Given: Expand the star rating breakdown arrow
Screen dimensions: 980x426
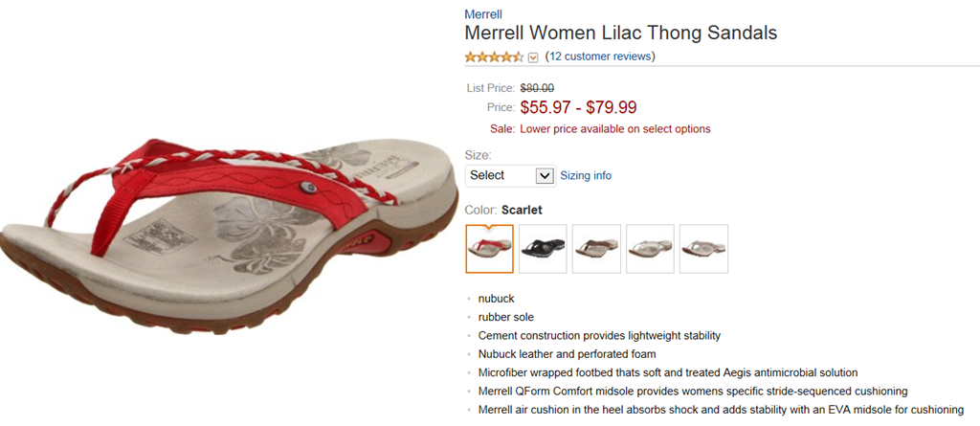Looking at the screenshot, I should click(533, 57).
